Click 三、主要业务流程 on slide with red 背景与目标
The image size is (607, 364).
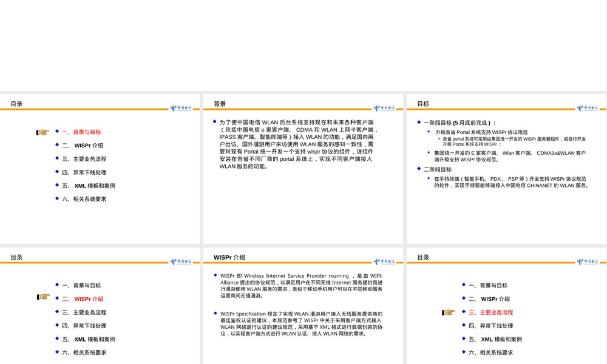click(84, 159)
